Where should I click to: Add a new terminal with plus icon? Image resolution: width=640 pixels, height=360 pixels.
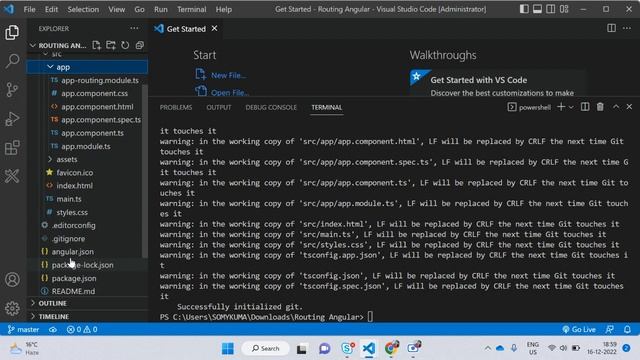[561, 107]
